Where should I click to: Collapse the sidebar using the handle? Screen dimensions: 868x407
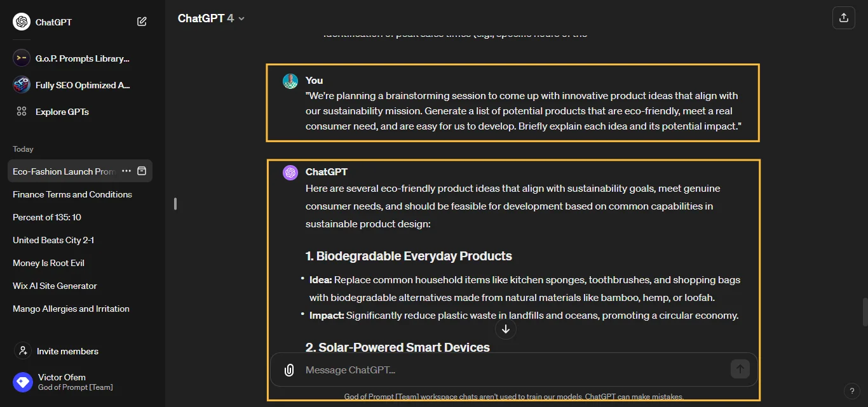(175, 204)
